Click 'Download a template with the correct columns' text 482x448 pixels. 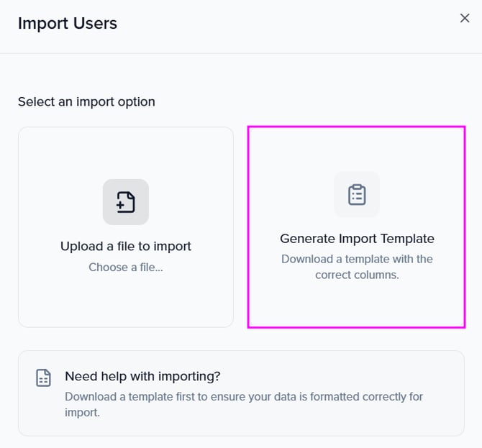tap(357, 266)
